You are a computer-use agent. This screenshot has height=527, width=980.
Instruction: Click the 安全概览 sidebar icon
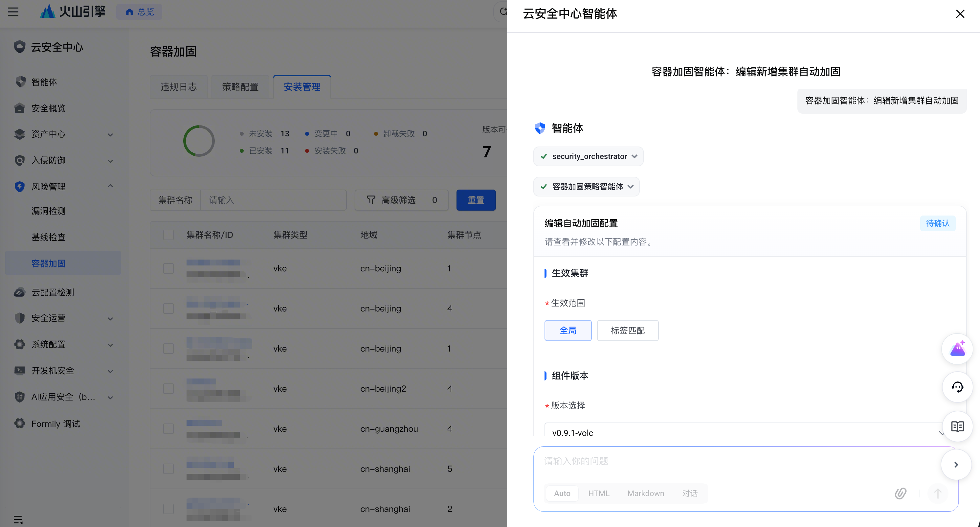tap(20, 108)
